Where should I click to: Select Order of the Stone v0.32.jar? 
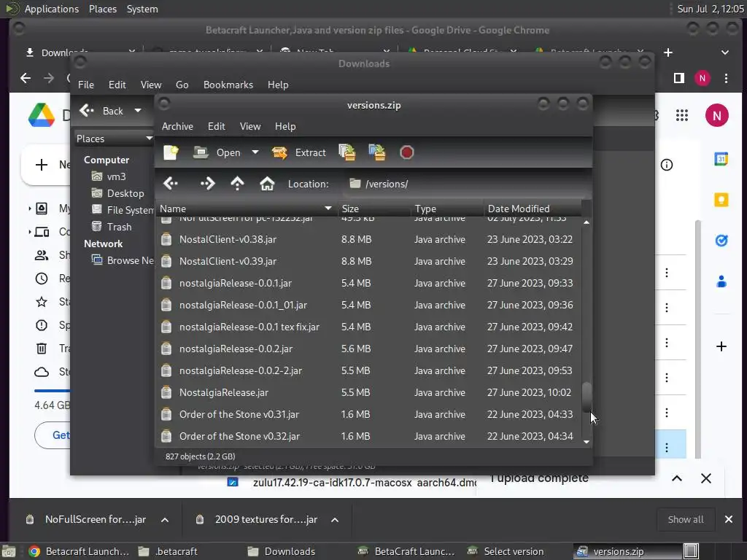click(369, 436)
